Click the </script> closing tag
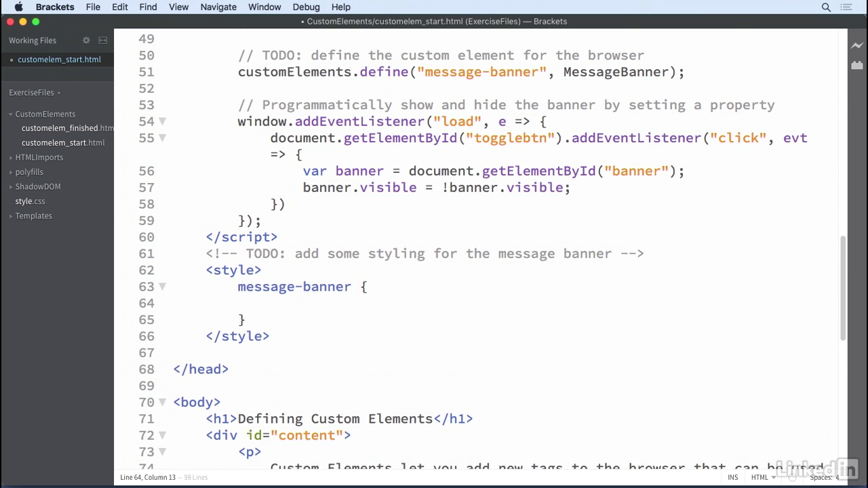The height and width of the screenshot is (488, 868). (x=241, y=237)
